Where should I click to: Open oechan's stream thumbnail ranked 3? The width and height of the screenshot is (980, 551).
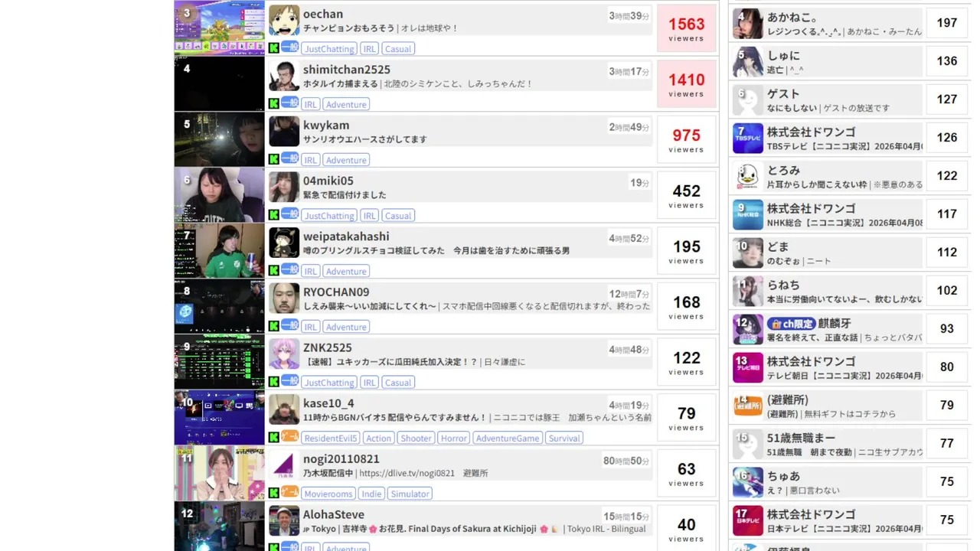[x=219, y=28]
